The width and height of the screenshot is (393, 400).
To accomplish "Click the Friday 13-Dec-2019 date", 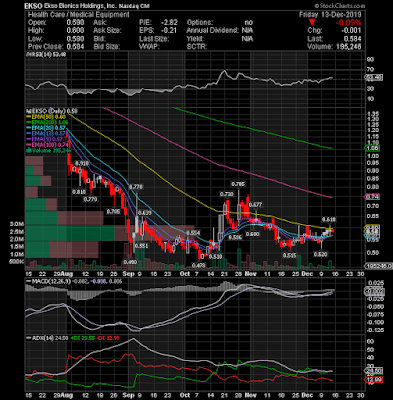I will coord(330,15).
